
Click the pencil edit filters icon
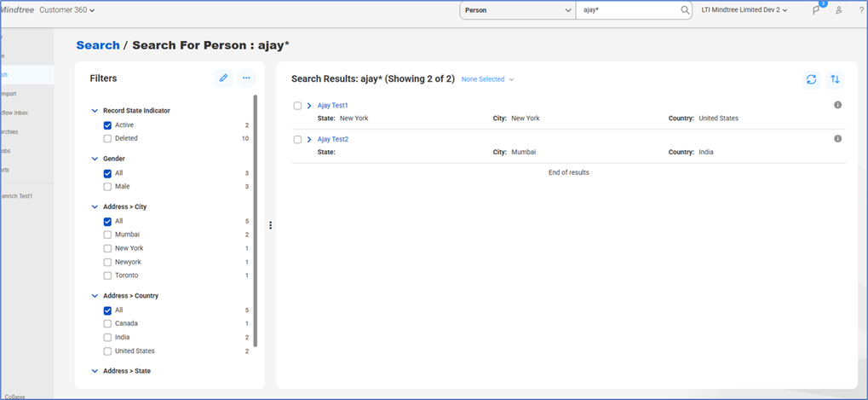coord(223,78)
